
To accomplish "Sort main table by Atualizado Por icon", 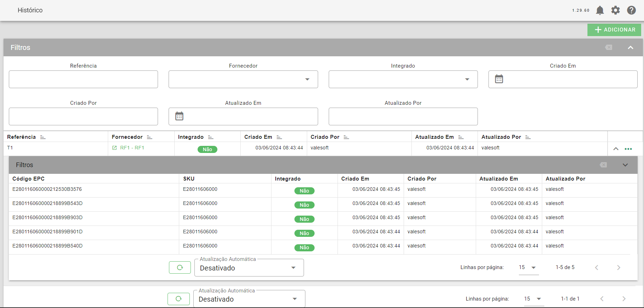I will pos(528,137).
